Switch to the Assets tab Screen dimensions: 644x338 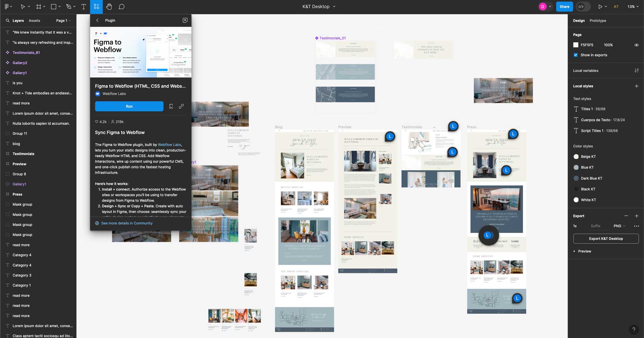pos(34,20)
